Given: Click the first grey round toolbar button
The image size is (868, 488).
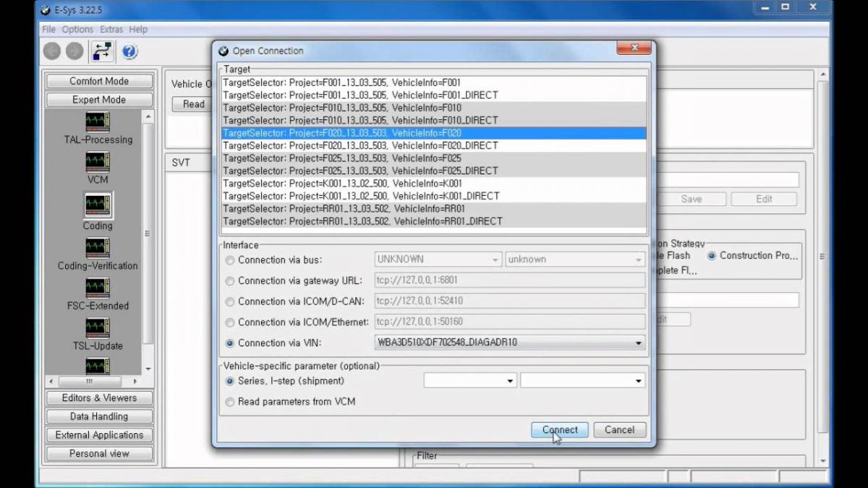Looking at the screenshot, I should [52, 51].
